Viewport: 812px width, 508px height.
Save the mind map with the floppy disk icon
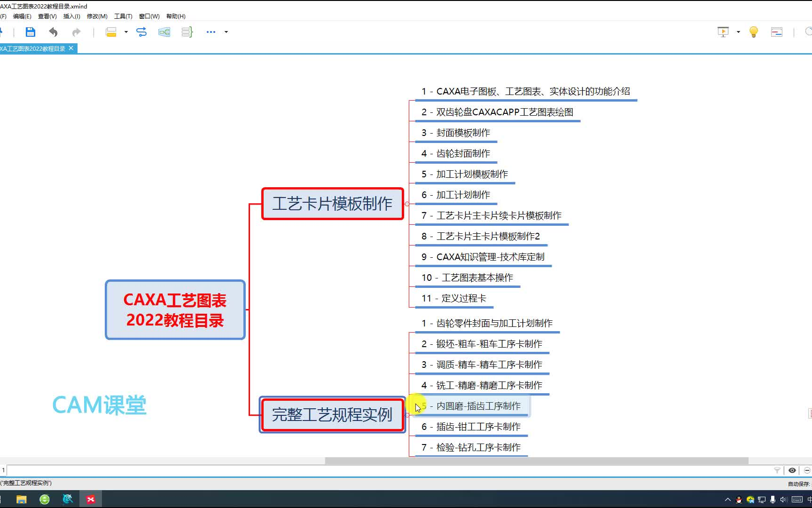(31, 32)
